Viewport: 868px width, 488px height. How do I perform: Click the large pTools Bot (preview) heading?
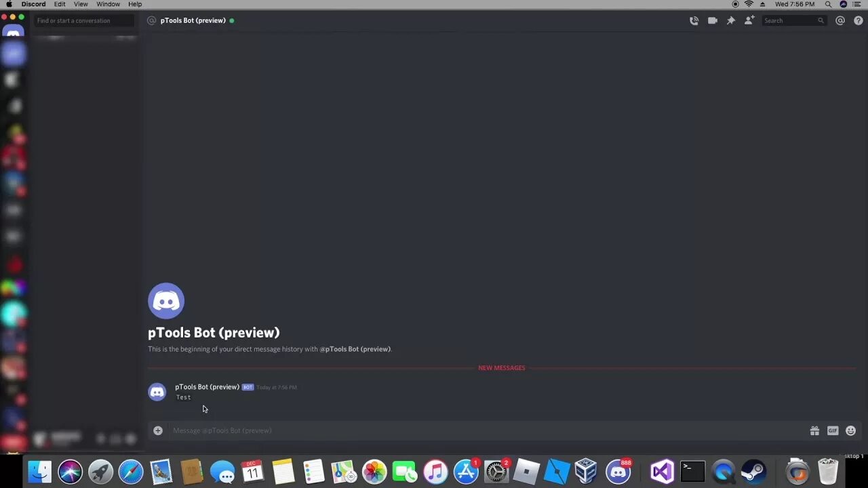[214, 333]
